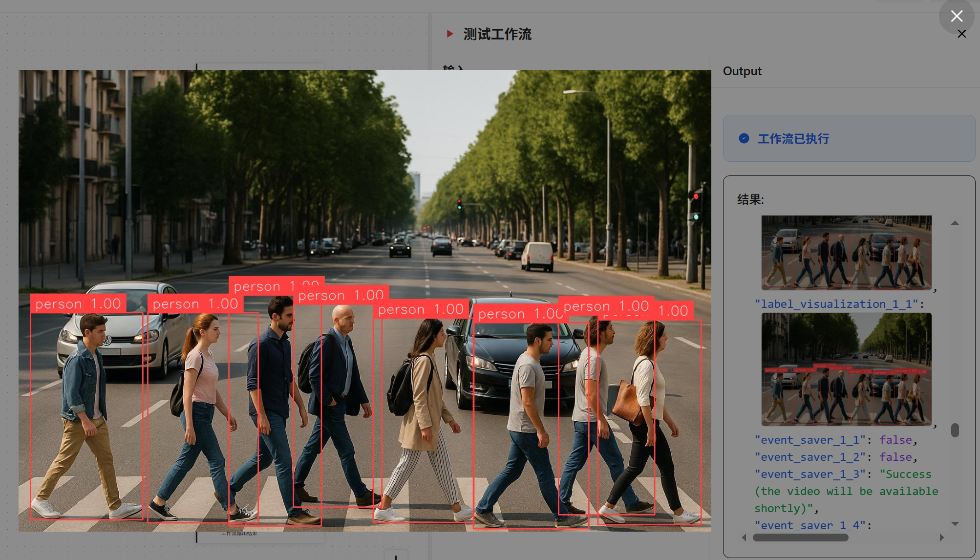Screen dimensions: 980x560
Task: Click the "label_visualization_1_1" key text
Action: click(x=836, y=304)
